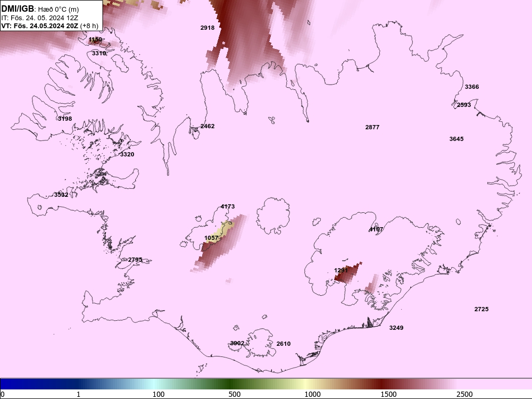Select the 2877 value in the northeast

[372, 127]
